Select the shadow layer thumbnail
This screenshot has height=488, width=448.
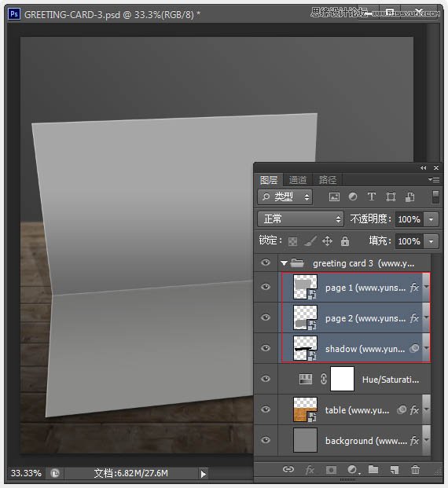pos(305,348)
